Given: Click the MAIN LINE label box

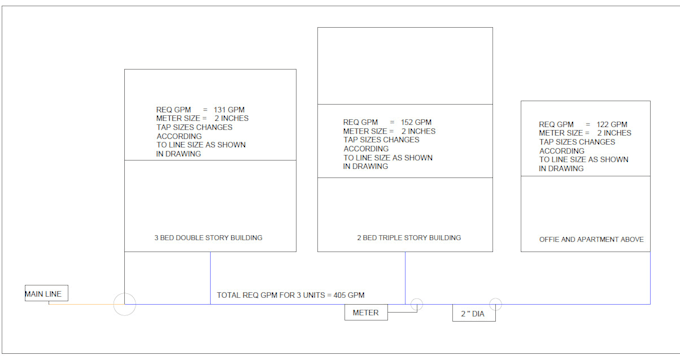Looking at the screenshot, I should [x=46, y=293].
